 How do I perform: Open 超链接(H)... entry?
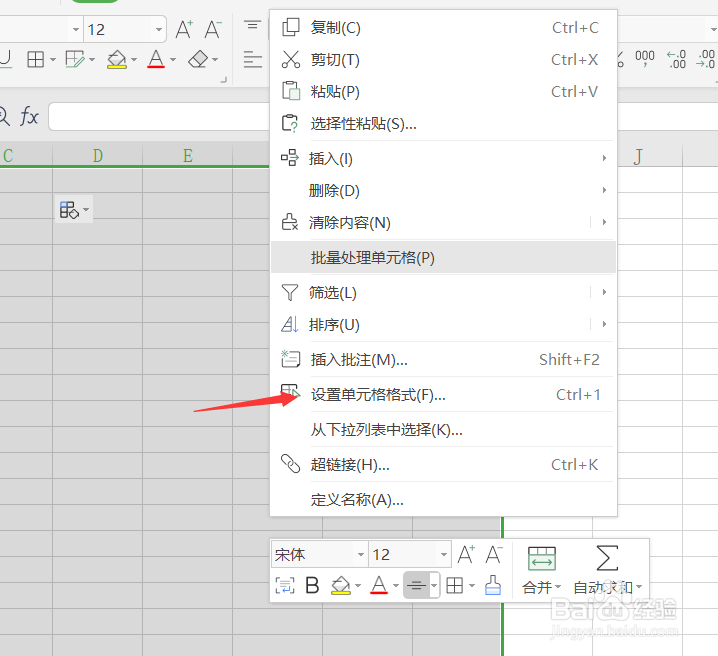click(443, 465)
